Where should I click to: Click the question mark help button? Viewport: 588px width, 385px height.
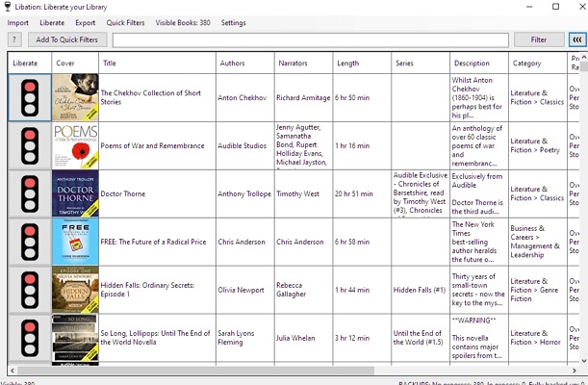click(x=14, y=39)
